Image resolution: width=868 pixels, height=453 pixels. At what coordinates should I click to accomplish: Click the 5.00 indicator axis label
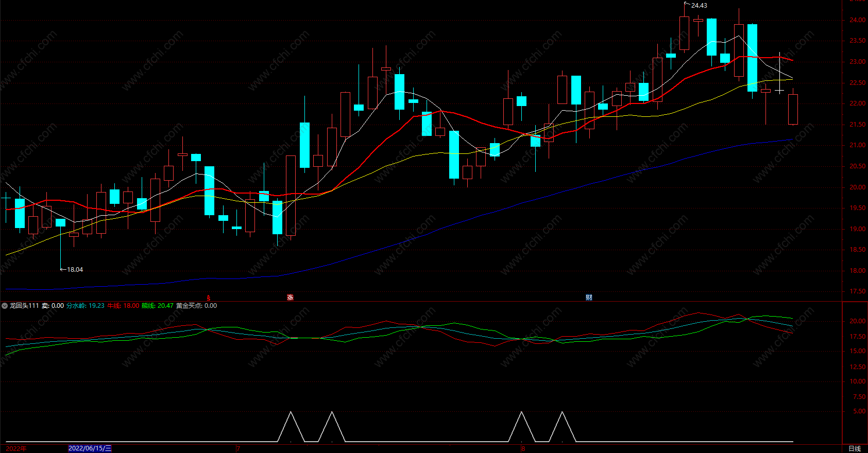coord(859,411)
